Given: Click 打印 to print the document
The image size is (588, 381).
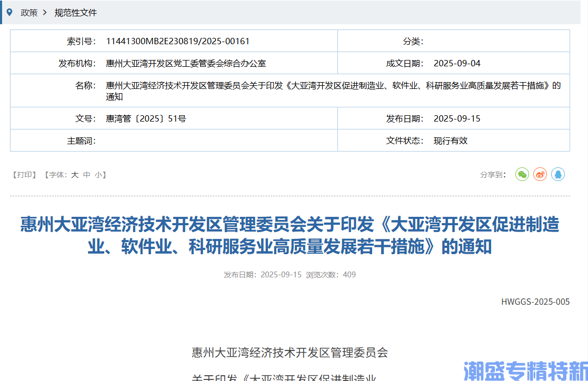Looking at the screenshot, I should point(24,175).
